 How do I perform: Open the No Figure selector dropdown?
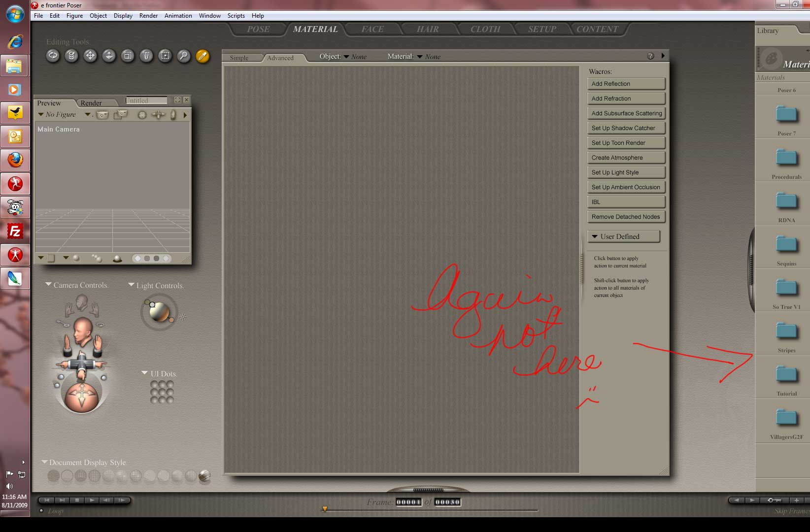57,115
